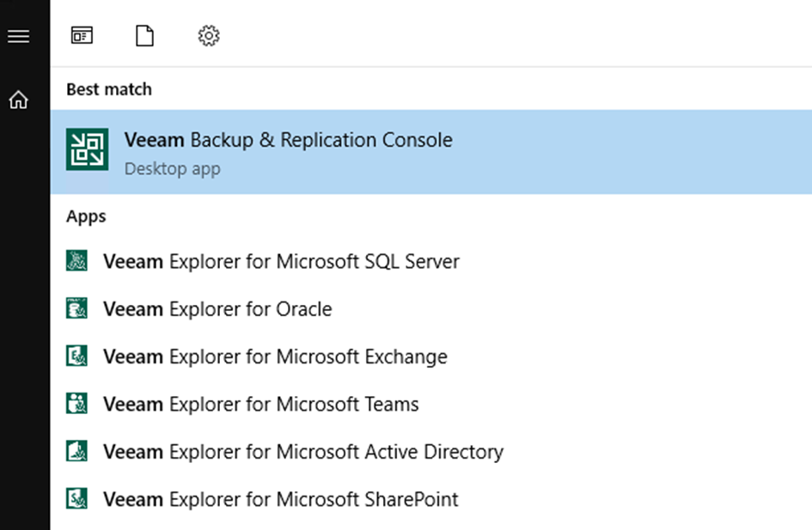Click the Teams explorer icon
The height and width of the screenshot is (530, 812).
pos(76,404)
